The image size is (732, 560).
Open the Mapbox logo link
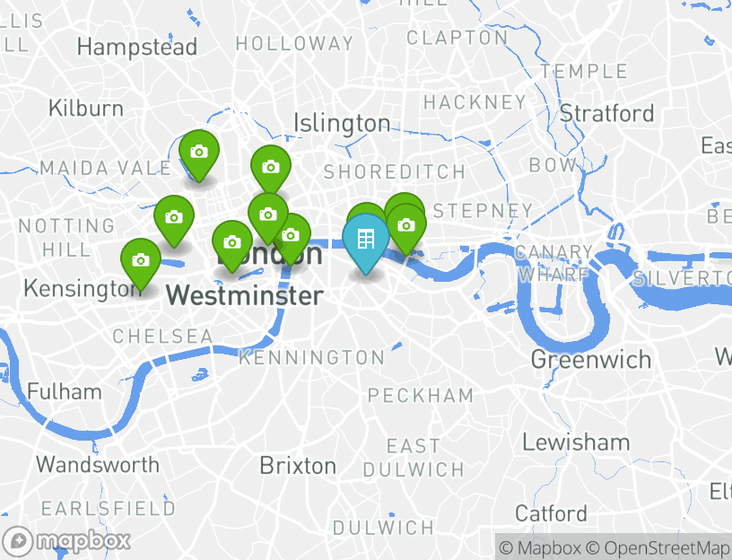tap(66, 542)
